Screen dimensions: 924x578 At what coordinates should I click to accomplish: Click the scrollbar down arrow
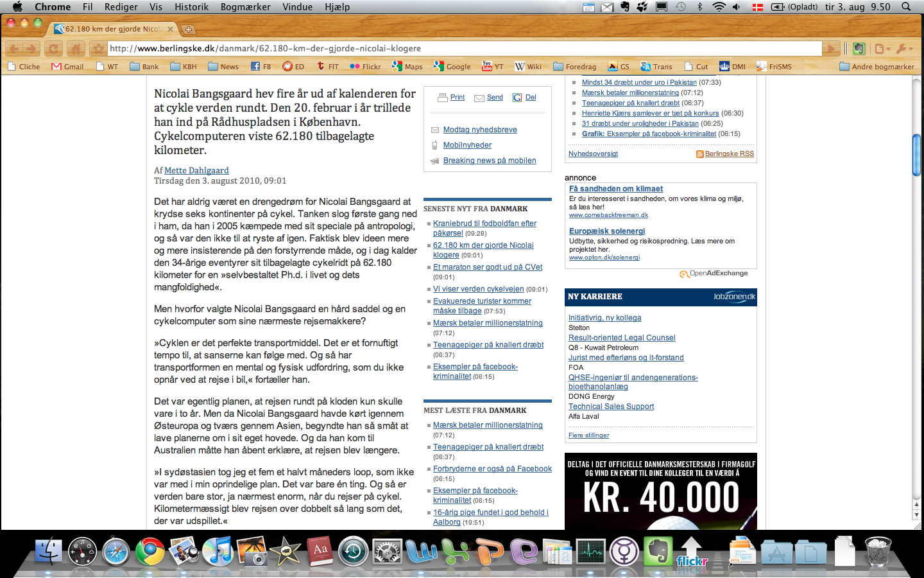917,516
